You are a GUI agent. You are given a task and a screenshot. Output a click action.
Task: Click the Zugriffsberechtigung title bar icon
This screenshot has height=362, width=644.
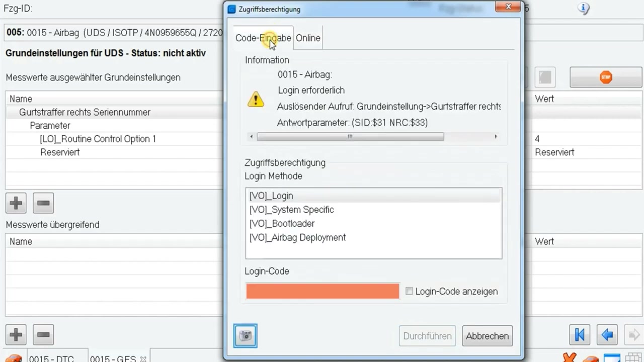(x=231, y=9)
